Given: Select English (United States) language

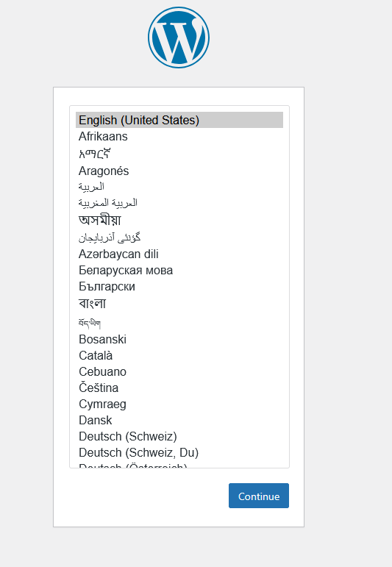Looking at the screenshot, I should 179,120.
